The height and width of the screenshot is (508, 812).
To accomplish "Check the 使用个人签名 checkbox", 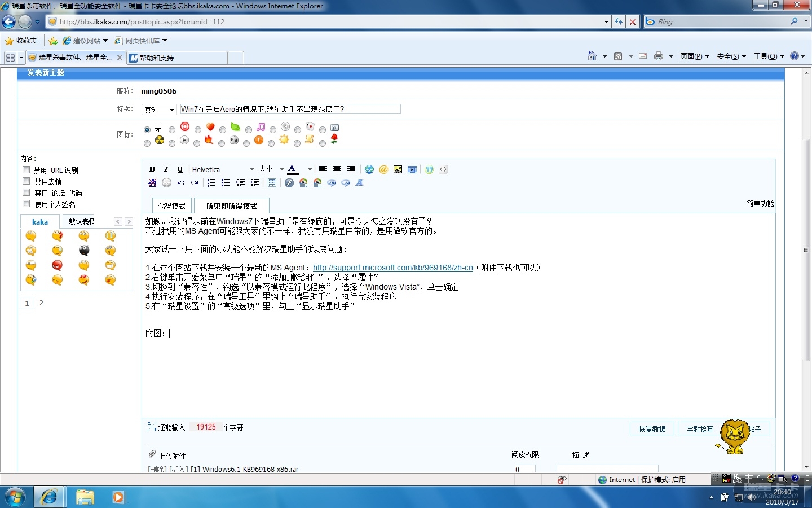I will [x=26, y=204].
